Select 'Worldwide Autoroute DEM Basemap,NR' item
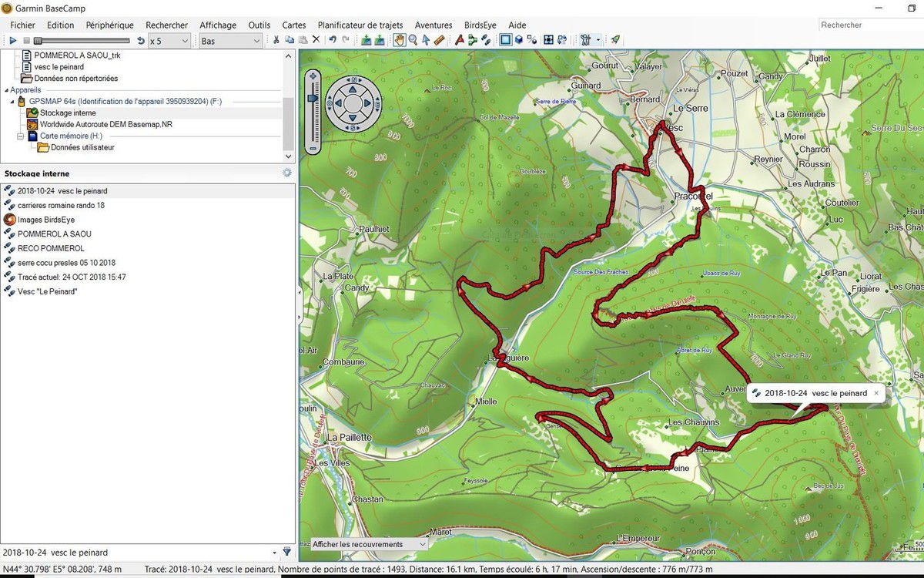This screenshot has height=578, width=924. point(106,125)
